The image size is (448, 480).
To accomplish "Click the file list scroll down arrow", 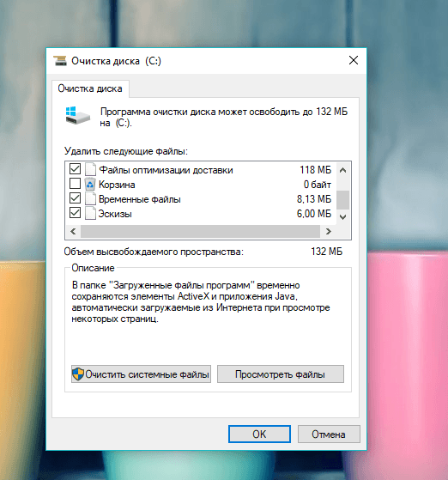I will 343,217.
